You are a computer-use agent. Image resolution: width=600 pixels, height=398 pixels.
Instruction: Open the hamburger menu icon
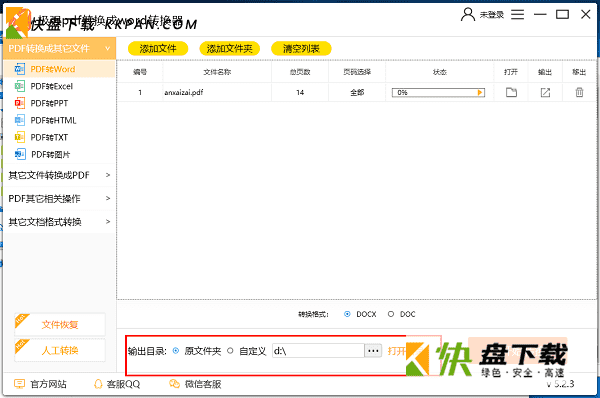pyautogui.click(x=517, y=15)
